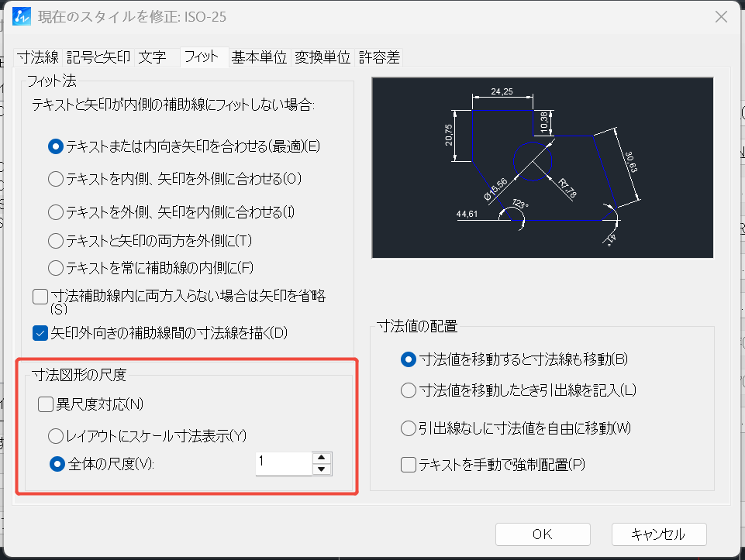The height and width of the screenshot is (560, 745).
Task: Select テキストを外側、矢印を内側に合わせる option
Action: pos(55,211)
